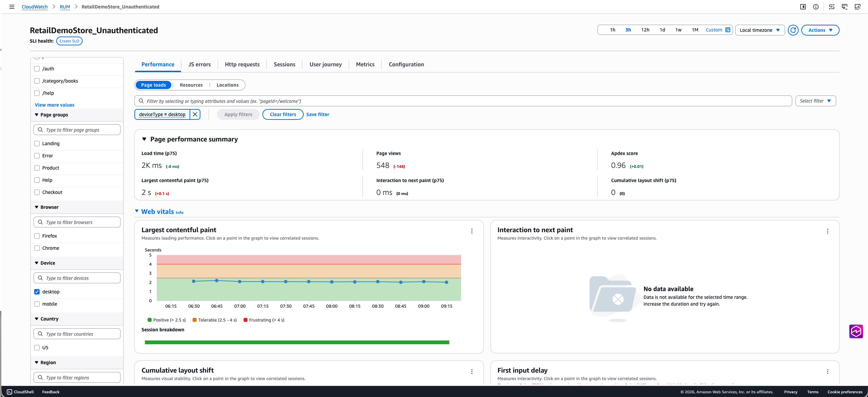Open the Local timezone dropdown
This screenshot has width=868, height=397.
pyautogui.click(x=760, y=30)
